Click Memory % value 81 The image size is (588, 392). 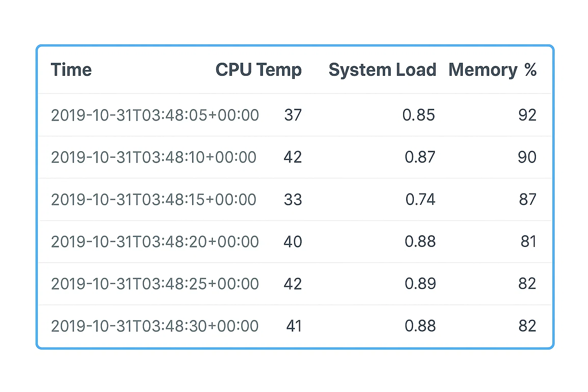tap(529, 242)
